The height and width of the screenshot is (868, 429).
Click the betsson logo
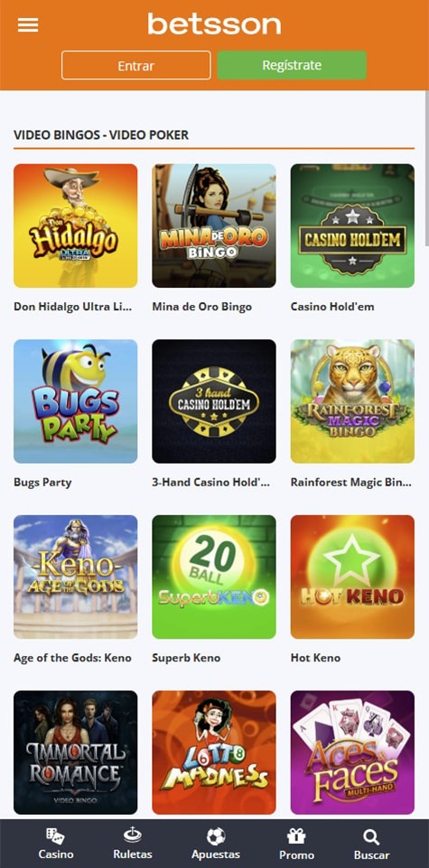pos(214,24)
